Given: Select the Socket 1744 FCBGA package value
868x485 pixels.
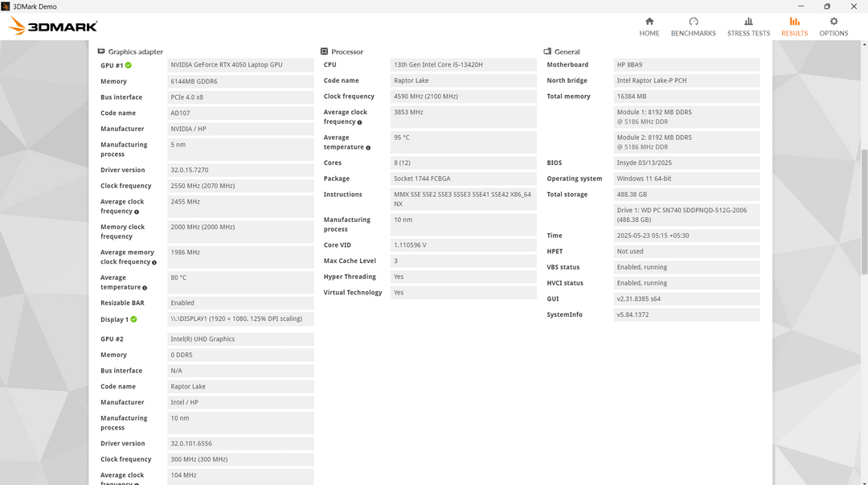Looking at the screenshot, I should coord(464,179).
